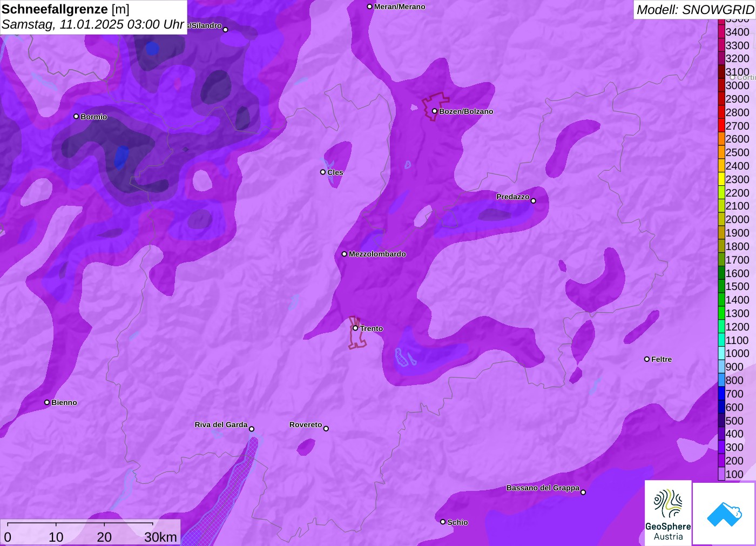Click the Feltre city marker dot
The image size is (756, 546).
pyautogui.click(x=647, y=359)
